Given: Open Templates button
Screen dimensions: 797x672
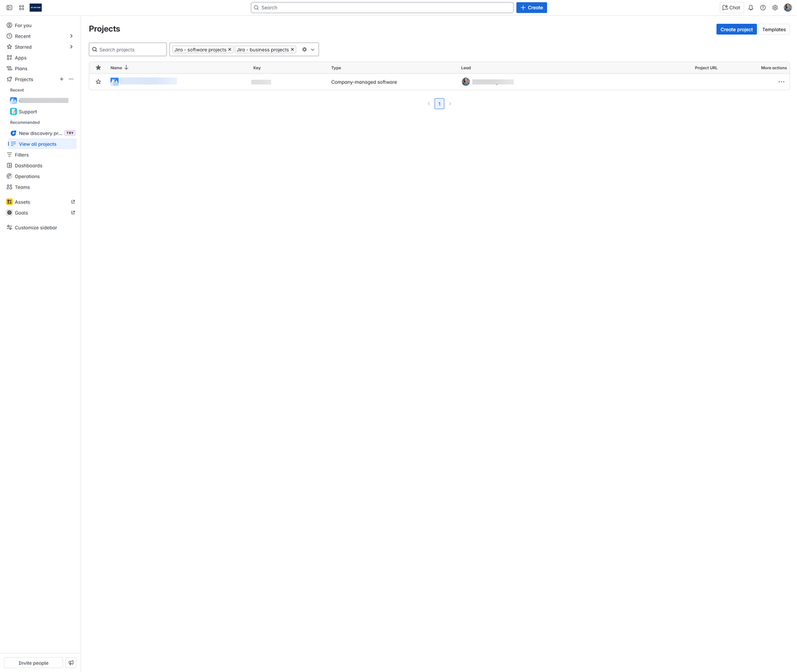Looking at the screenshot, I should point(774,30).
